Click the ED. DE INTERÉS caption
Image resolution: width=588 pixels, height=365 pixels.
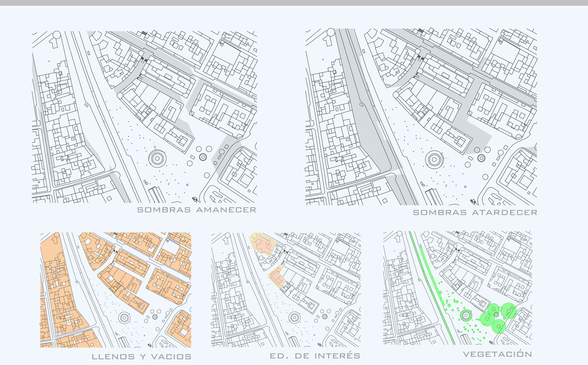tap(315, 356)
